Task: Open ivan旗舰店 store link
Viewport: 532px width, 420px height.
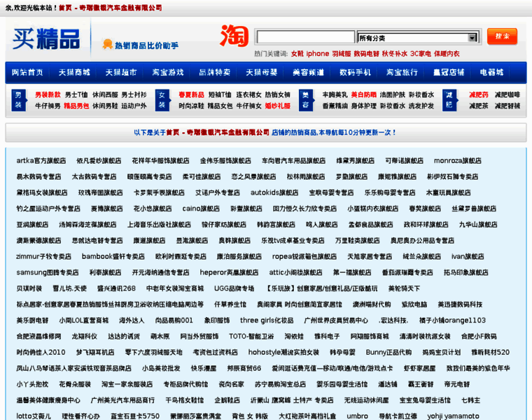Action: pyautogui.click(x=468, y=256)
